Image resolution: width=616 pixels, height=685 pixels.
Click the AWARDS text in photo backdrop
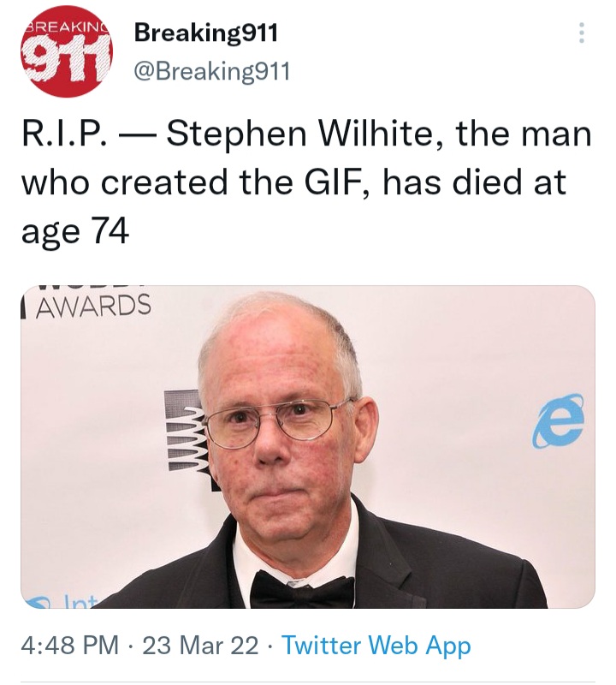[92, 306]
